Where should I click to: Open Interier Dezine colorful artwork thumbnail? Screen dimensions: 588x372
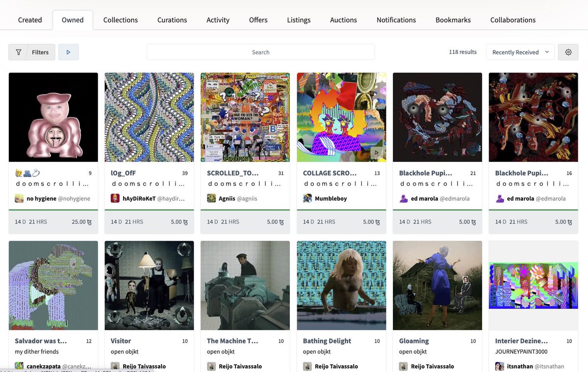[x=533, y=285]
